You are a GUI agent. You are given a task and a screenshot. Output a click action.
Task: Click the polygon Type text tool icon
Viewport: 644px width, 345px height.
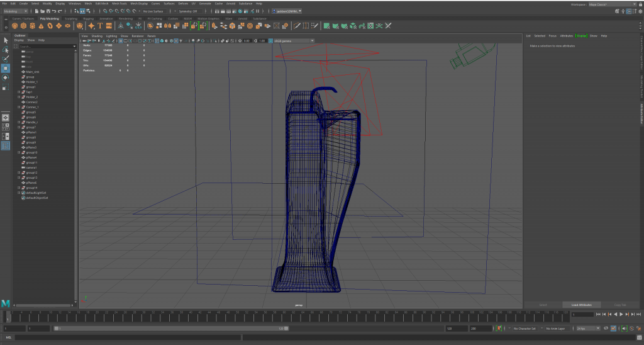coord(100,26)
